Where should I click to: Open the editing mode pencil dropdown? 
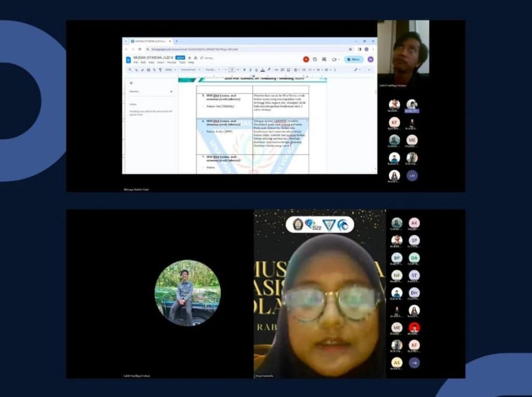(357, 70)
